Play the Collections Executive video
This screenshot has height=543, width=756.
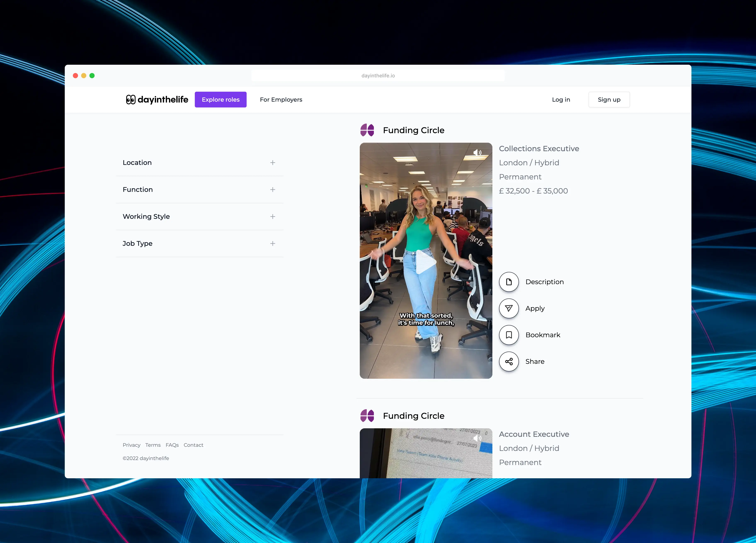(x=426, y=263)
